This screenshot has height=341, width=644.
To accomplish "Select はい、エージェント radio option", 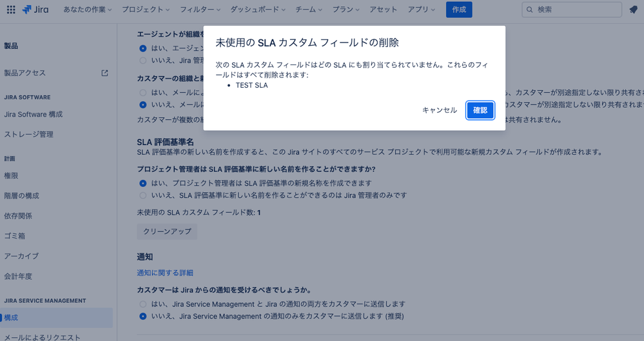I will (143, 48).
